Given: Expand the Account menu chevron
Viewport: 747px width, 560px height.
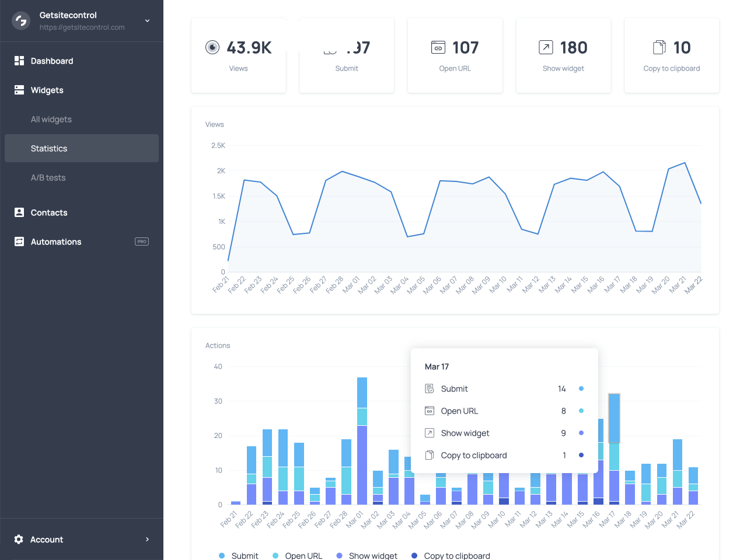Looking at the screenshot, I should point(147,540).
